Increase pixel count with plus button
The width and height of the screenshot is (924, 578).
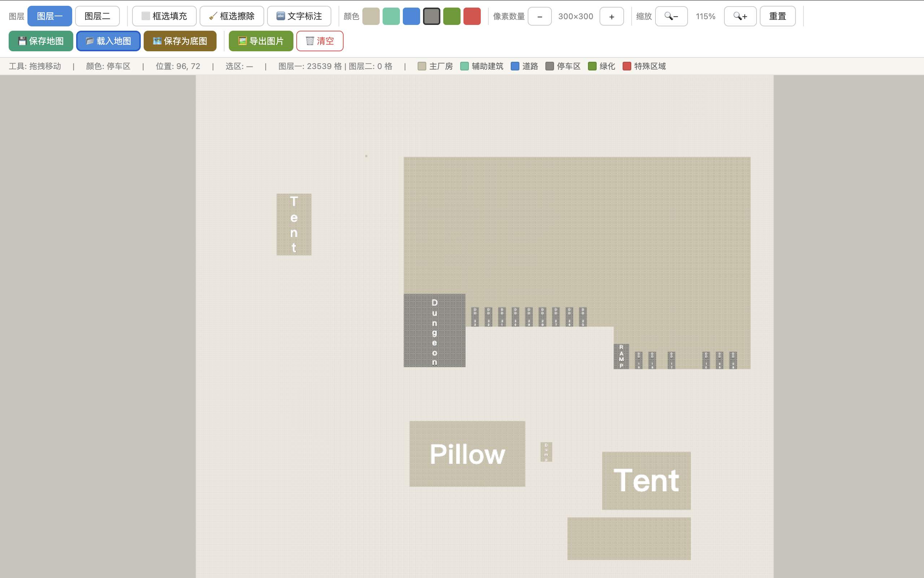point(612,17)
